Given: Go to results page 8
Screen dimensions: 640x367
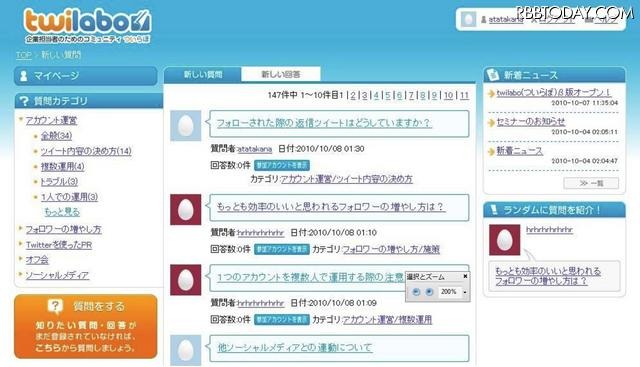Looking at the screenshot, I should pos(423,95).
